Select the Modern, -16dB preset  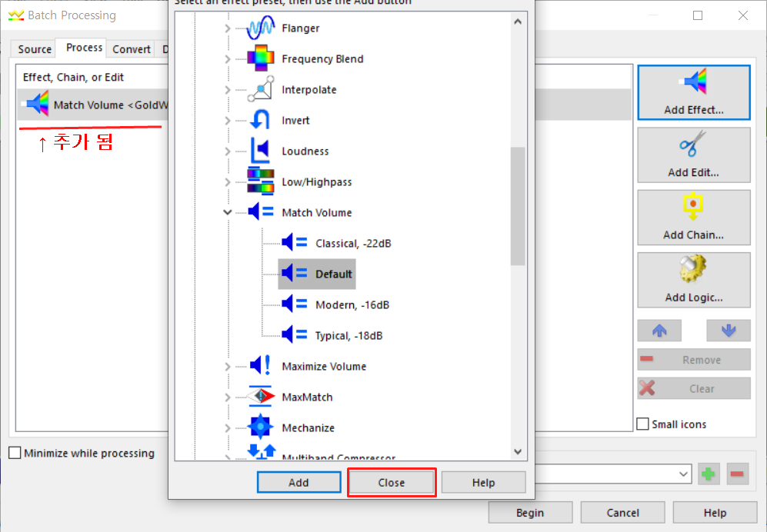tap(352, 304)
